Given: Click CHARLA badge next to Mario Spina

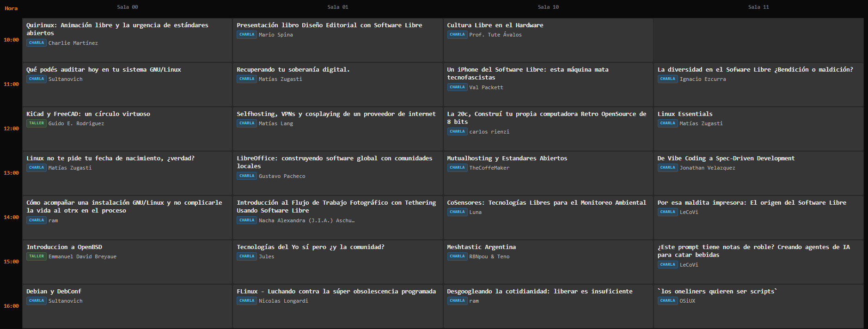Looking at the screenshot, I should 247,35.
